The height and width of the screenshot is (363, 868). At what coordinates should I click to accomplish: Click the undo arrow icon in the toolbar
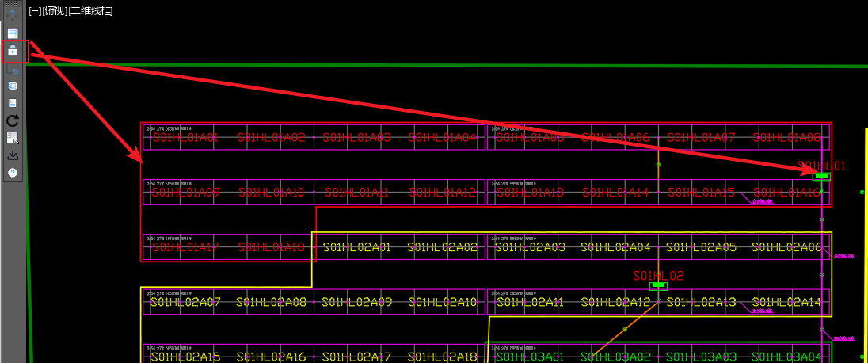point(13,69)
